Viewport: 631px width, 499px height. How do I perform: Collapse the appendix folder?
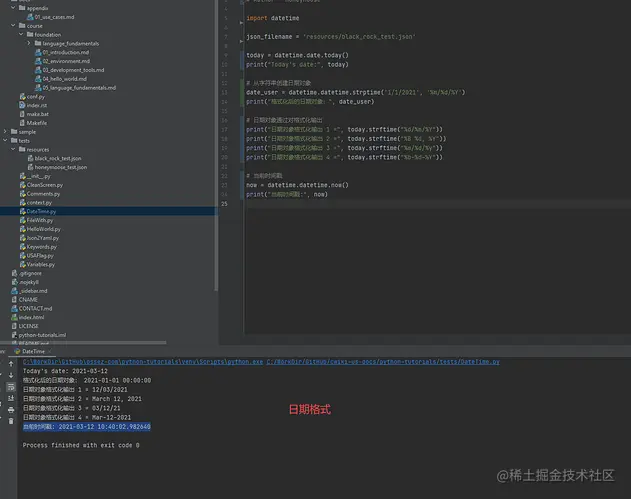click(x=13, y=8)
